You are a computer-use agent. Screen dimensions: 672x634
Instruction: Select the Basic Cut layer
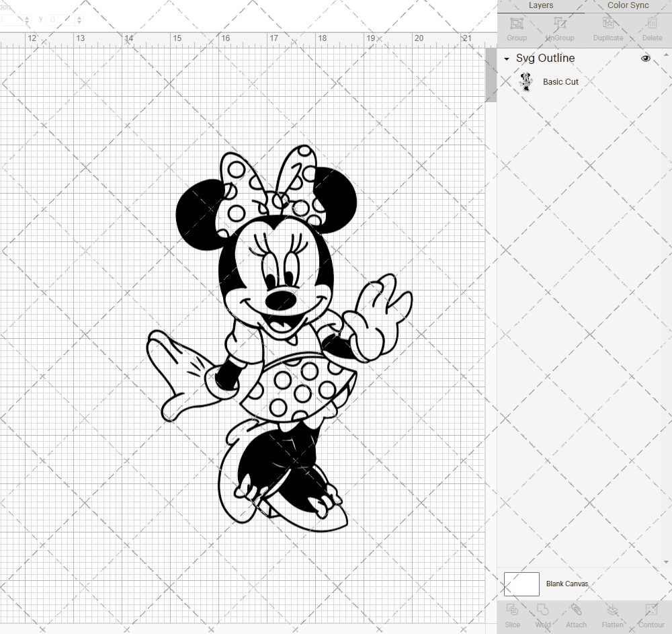560,81
